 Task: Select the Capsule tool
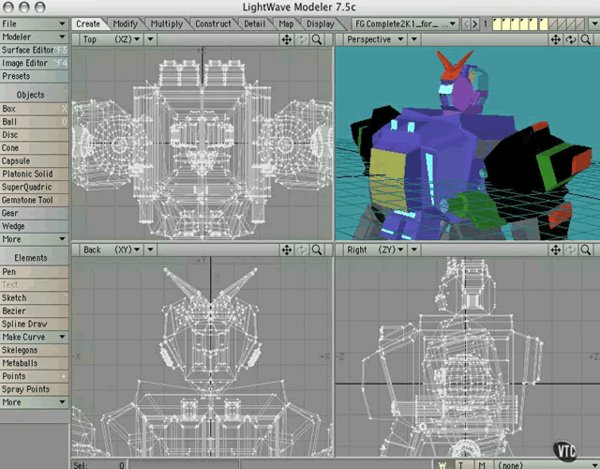click(34, 161)
